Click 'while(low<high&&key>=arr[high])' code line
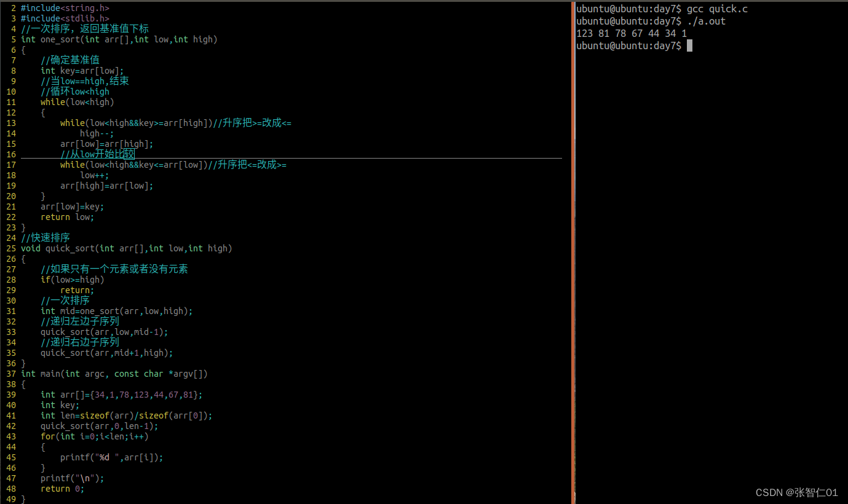The width and height of the screenshot is (848, 504). [137, 123]
